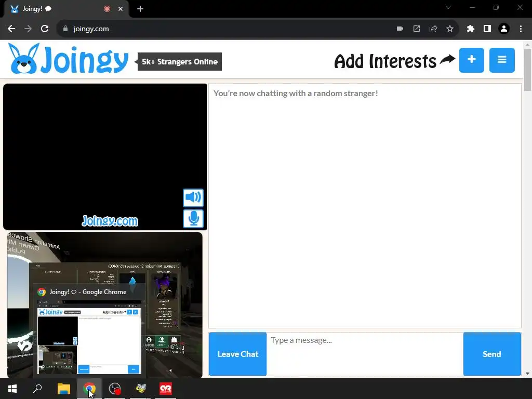Click the scrollbar down arrow
Viewport: 532px width, 399px height.
tap(527, 374)
